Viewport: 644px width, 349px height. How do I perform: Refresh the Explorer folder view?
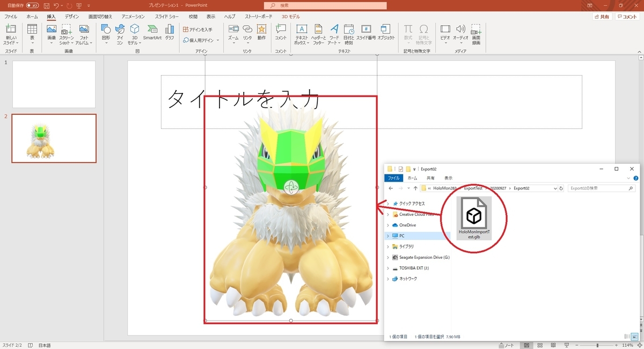[561, 188]
